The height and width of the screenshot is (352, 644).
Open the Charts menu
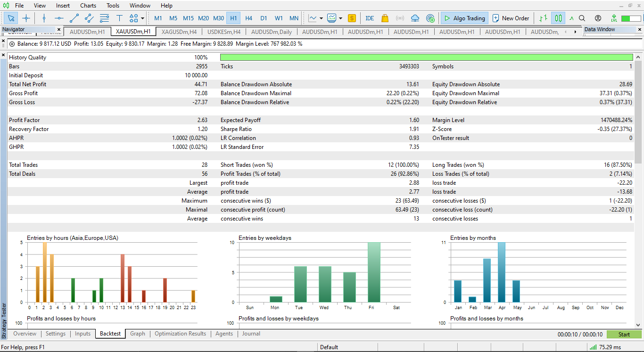pyautogui.click(x=88, y=6)
